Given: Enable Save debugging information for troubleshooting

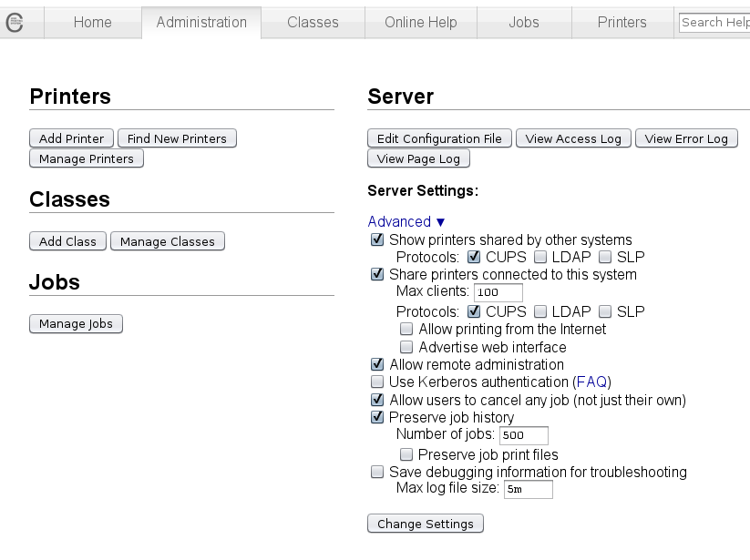Looking at the screenshot, I should 377,472.
